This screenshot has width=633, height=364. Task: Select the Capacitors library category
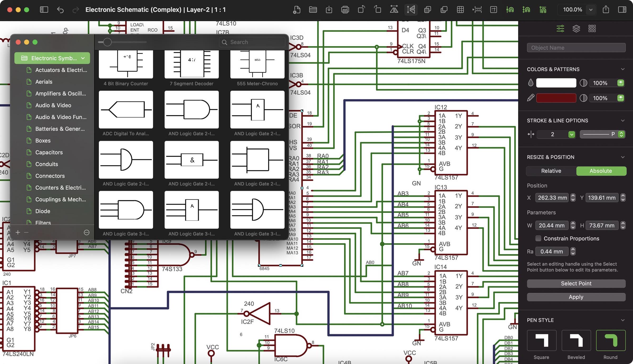pos(49,152)
